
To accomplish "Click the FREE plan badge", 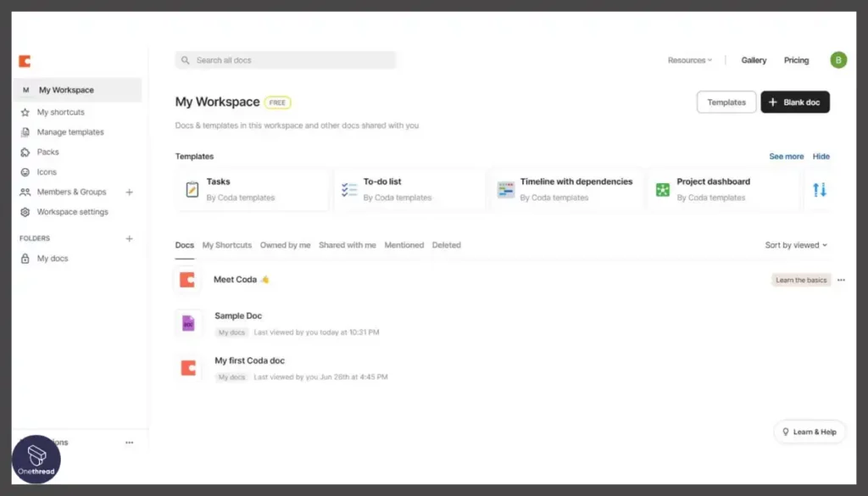I will click(x=277, y=103).
